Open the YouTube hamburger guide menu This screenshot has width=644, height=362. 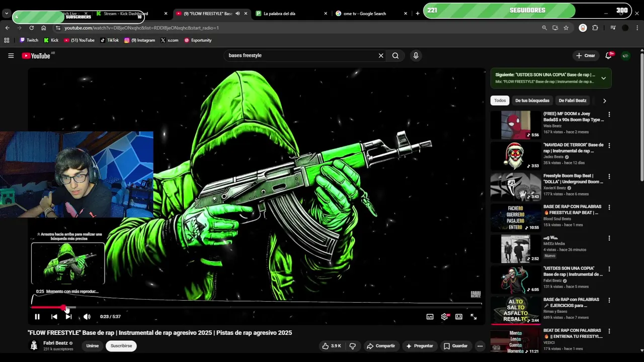click(11, 56)
